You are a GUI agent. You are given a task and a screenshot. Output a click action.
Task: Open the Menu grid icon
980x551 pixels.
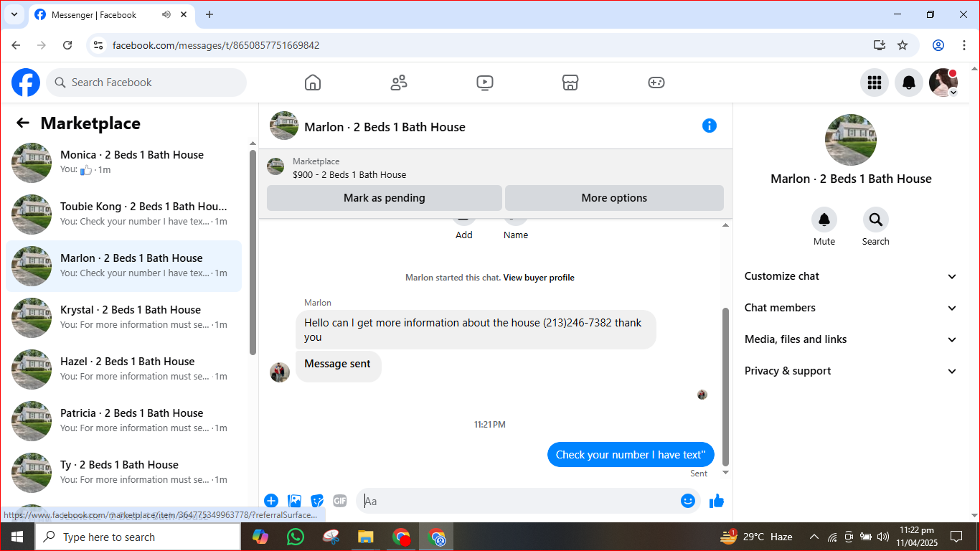[875, 83]
